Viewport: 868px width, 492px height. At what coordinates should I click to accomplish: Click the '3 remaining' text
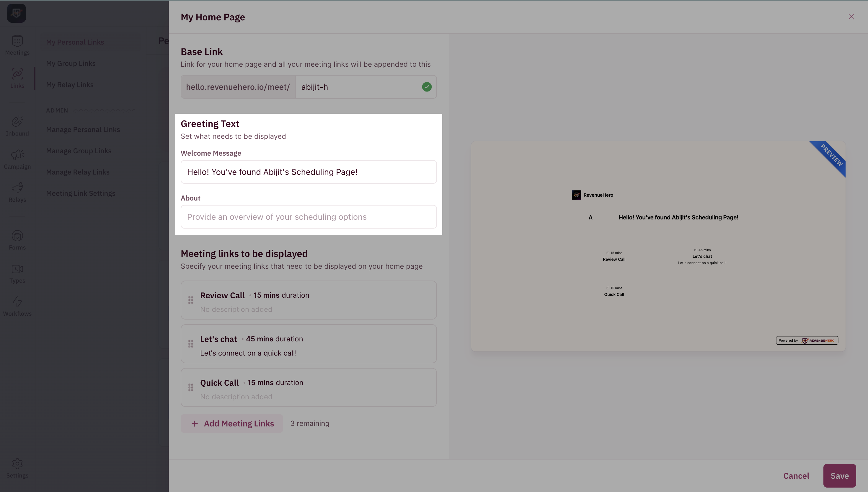(310, 423)
